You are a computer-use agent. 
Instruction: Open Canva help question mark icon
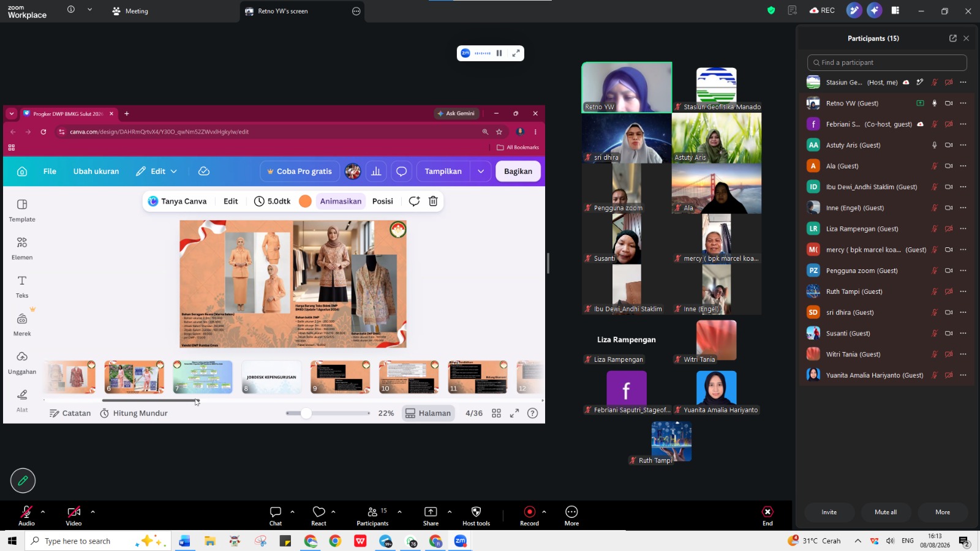pyautogui.click(x=533, y=413)
